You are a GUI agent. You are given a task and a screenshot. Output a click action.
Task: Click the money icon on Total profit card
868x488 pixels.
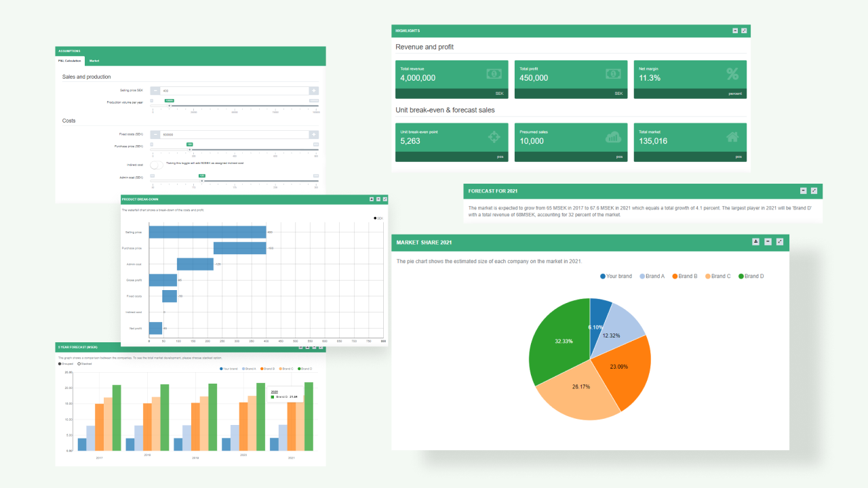click(x=613, y=74)
